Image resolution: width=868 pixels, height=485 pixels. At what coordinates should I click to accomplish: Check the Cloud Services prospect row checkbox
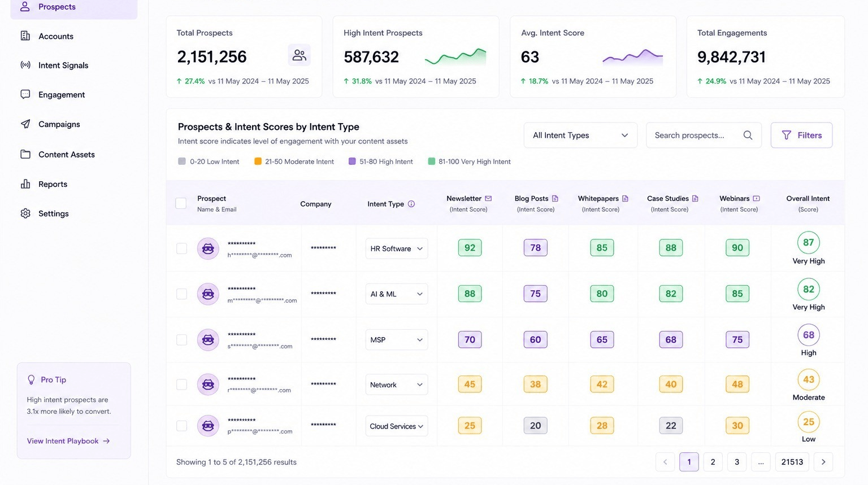click(x=181, y=426)
